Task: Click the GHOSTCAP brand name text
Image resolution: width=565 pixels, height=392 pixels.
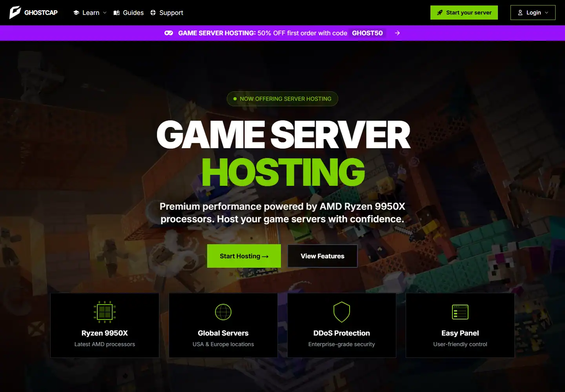Action: coord(41,13)
